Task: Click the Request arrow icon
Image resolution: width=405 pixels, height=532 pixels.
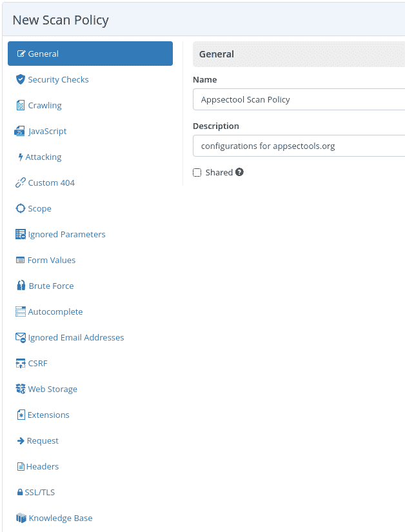Action: tap(20, 440)
